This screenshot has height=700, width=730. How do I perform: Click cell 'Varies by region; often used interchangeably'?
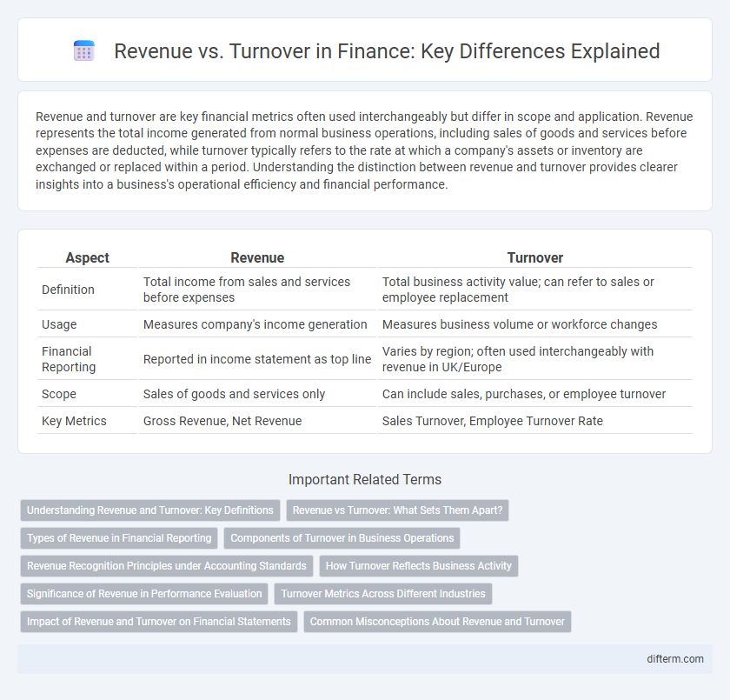coord(535,359)
